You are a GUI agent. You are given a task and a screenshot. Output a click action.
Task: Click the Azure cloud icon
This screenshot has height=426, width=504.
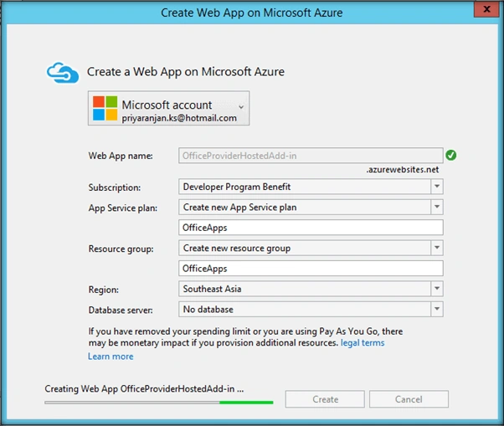tap(63, 73)
